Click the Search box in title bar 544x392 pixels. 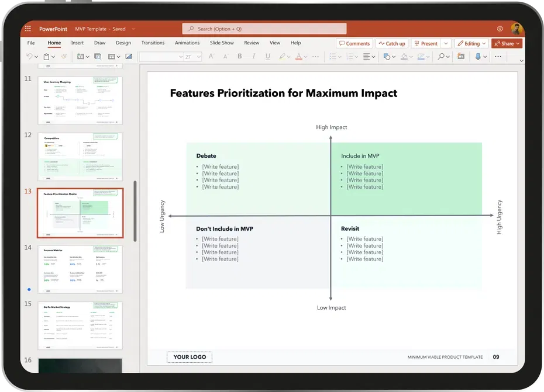[264, 29]
